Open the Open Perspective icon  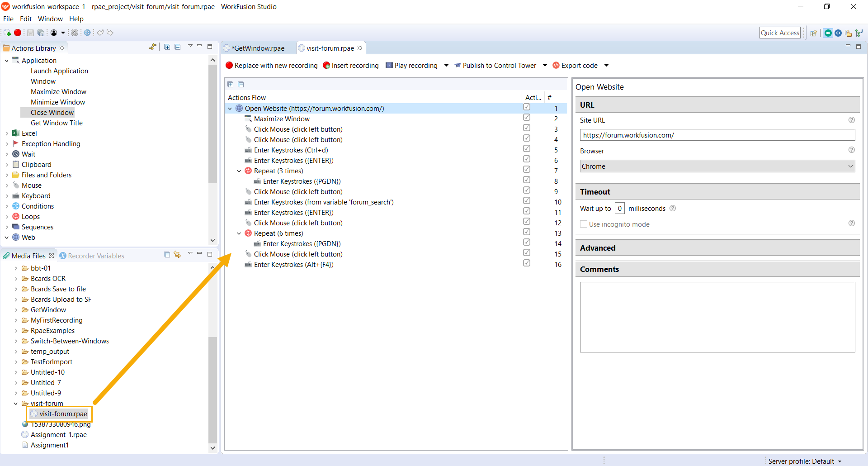point(814,33)
